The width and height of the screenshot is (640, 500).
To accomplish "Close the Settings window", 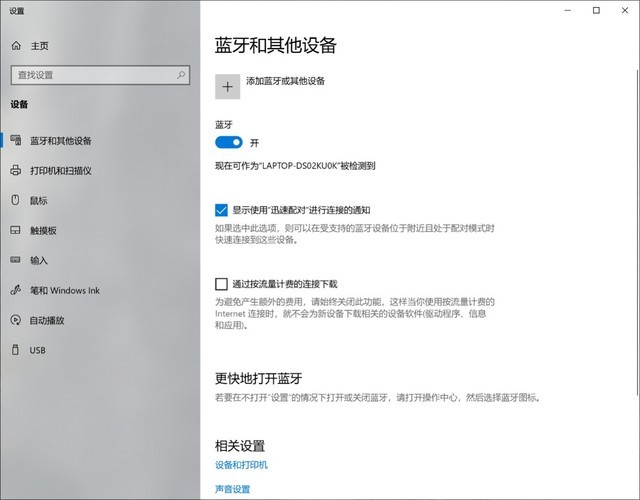I will point(625,10).
